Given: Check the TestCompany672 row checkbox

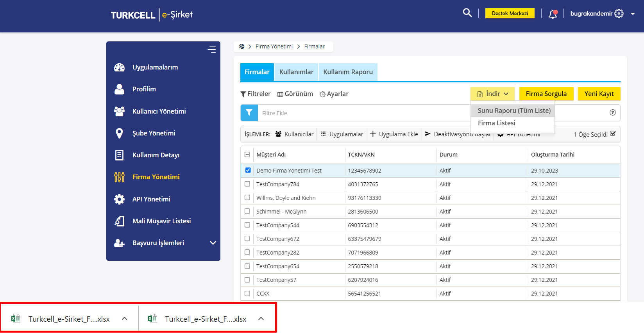Looking at the screenshot, I should 247,239.
